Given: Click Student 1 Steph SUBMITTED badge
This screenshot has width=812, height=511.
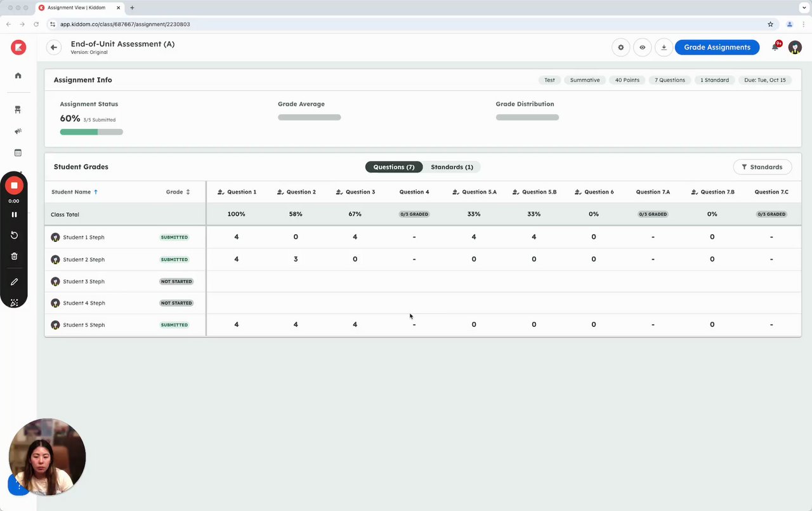Looking at the screenshot, I should pos(174,237).
